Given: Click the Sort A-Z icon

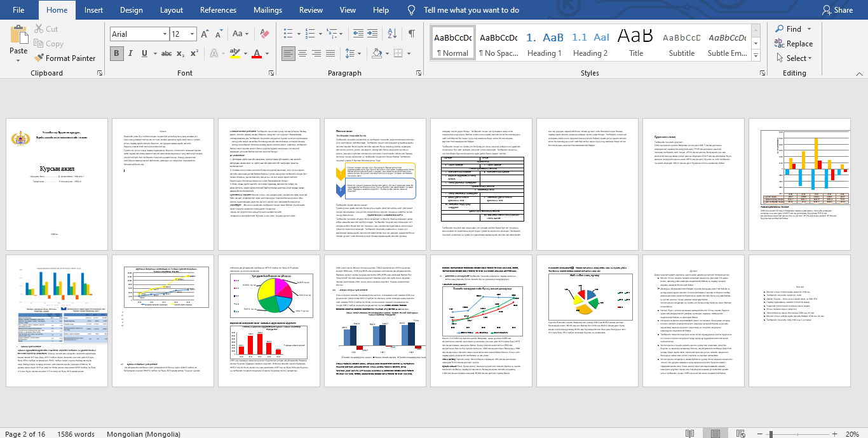Looking at the screenshot, I should (393, 34).
